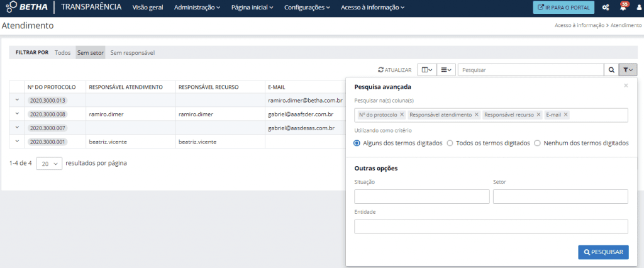Screen dimensions: 644x268
Task: Click the advanced filter funnel icon
Action: click(x=628, y=70)
